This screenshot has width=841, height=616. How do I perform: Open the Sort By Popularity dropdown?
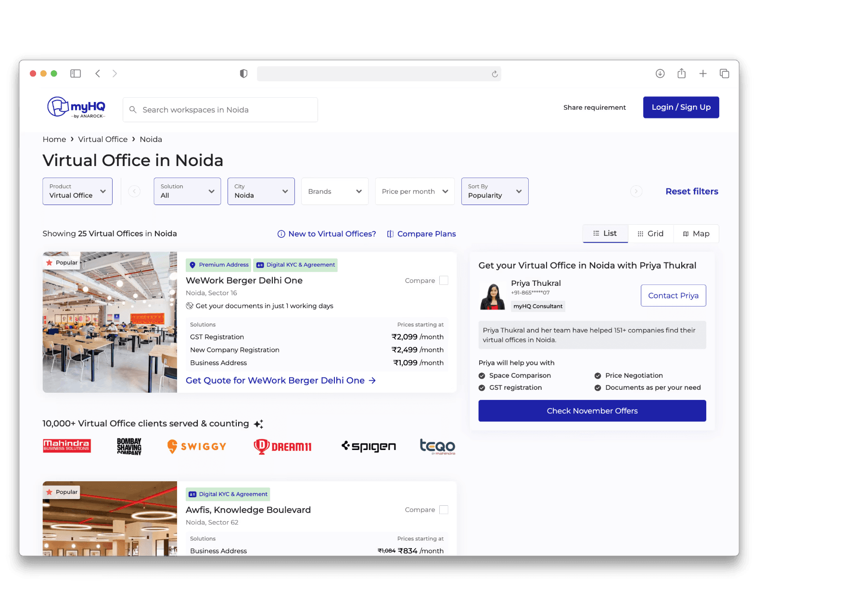click(x=495, y=192)
